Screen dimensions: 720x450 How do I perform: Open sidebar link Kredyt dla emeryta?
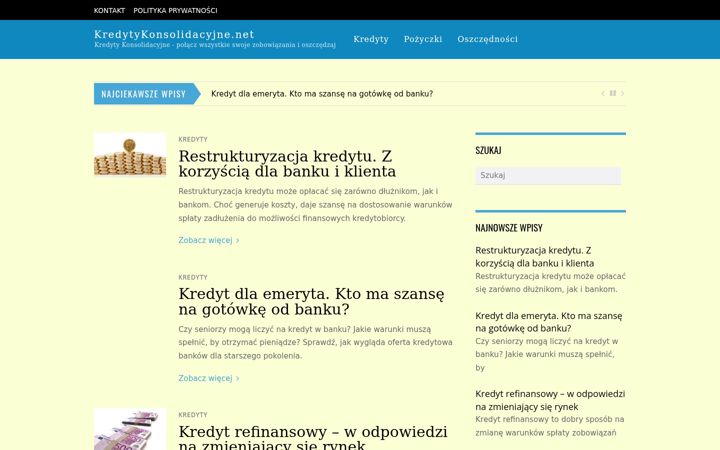click(549, 322)
